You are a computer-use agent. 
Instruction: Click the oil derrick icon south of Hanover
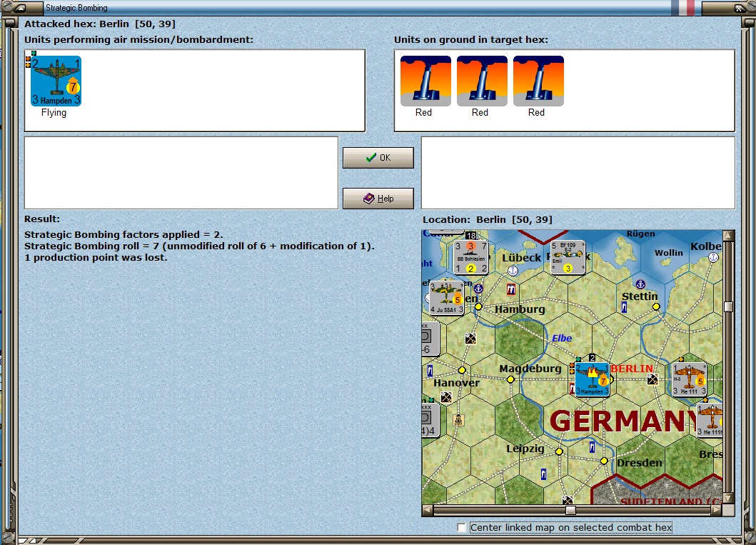458,420
